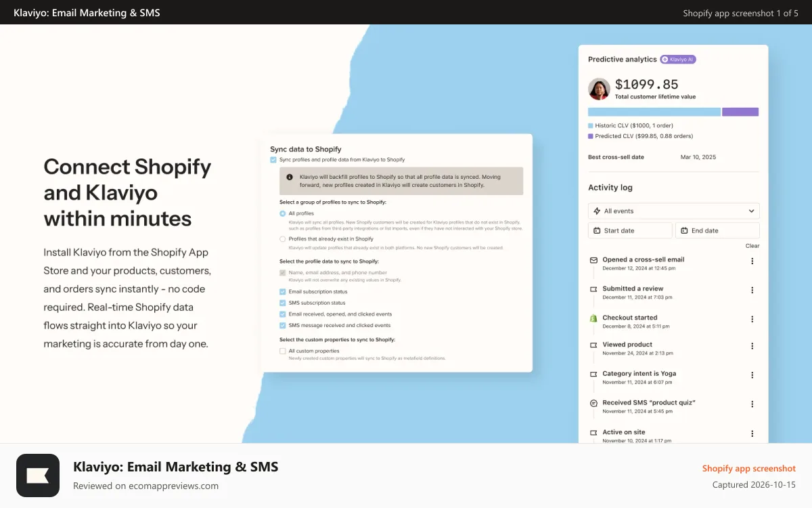812x508 pixels.
Task: Click calendar icon in Start date field
Action: [597, 230]
